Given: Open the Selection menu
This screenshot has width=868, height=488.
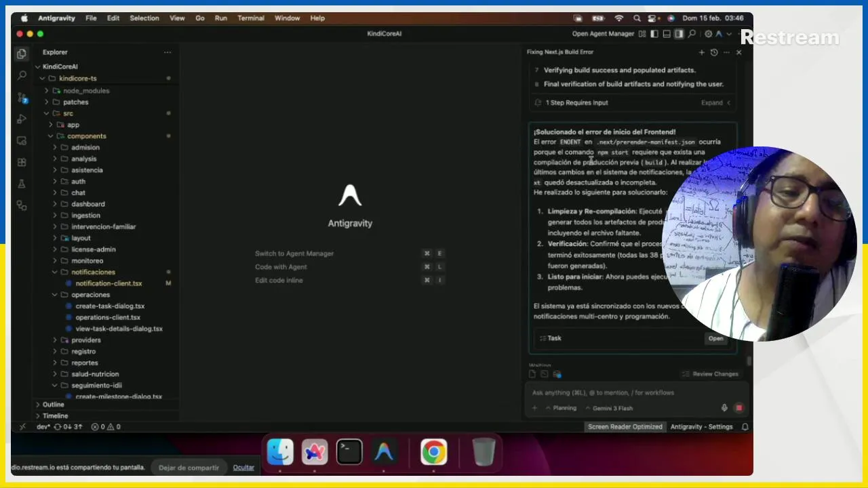Looking at the screenshot, I should point(144,18).
